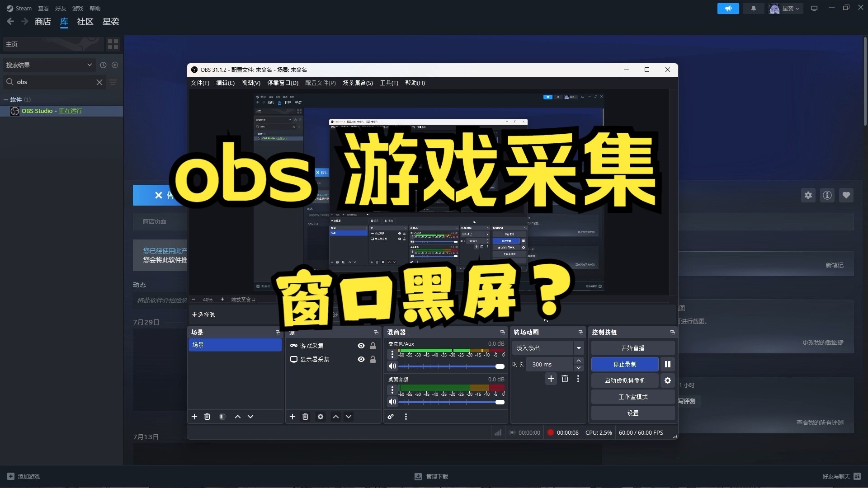
Task: Expand 搜索结果 collection dropdown in Steam
Action: tap(49, 65)
